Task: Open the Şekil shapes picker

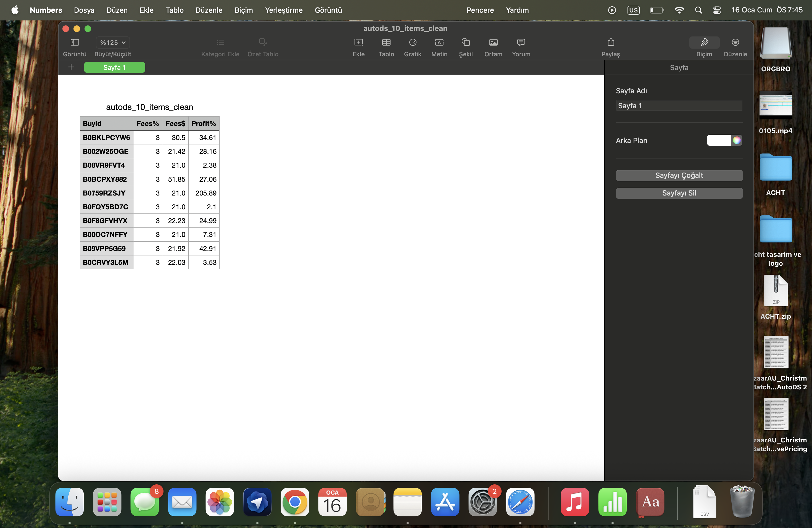Action: click(x=466, y=42)
